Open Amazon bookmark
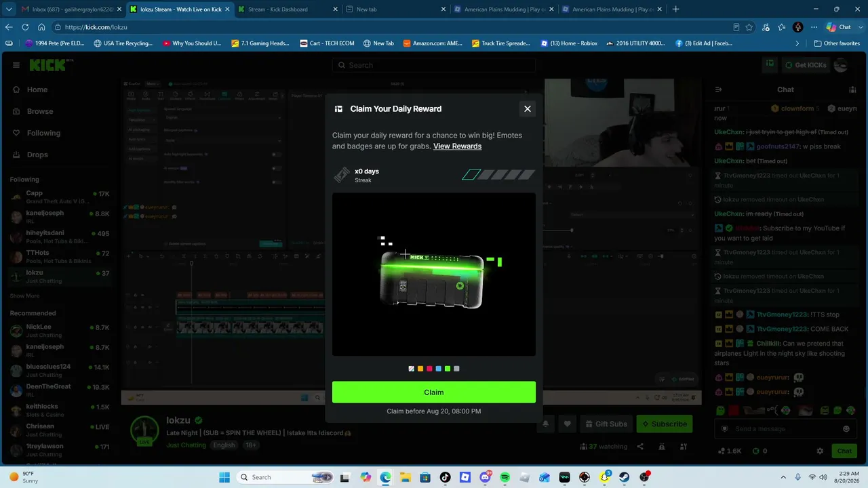Screen dimensions: 868x488 433,43
